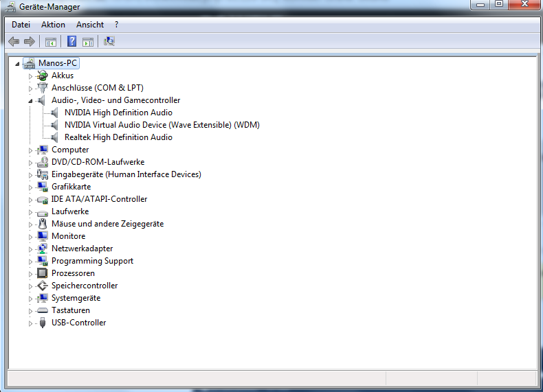Select the Programming Support label

click(x=92, y=261)
